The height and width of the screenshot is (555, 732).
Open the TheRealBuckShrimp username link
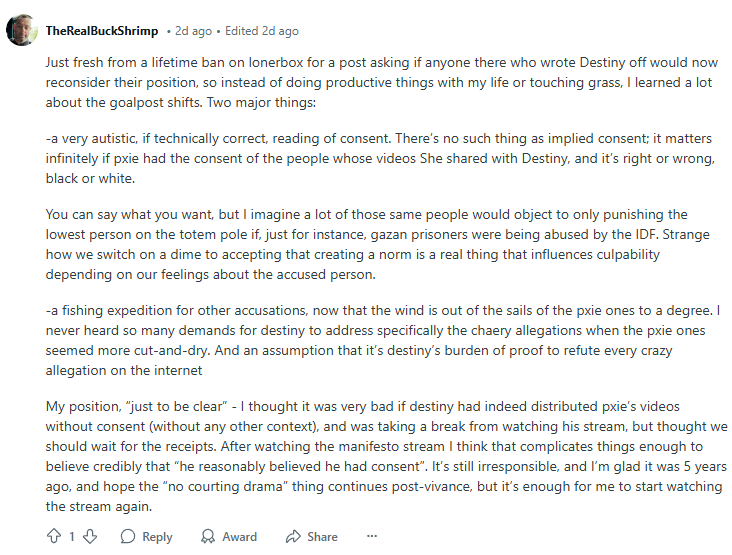click(x=102, y=31)
